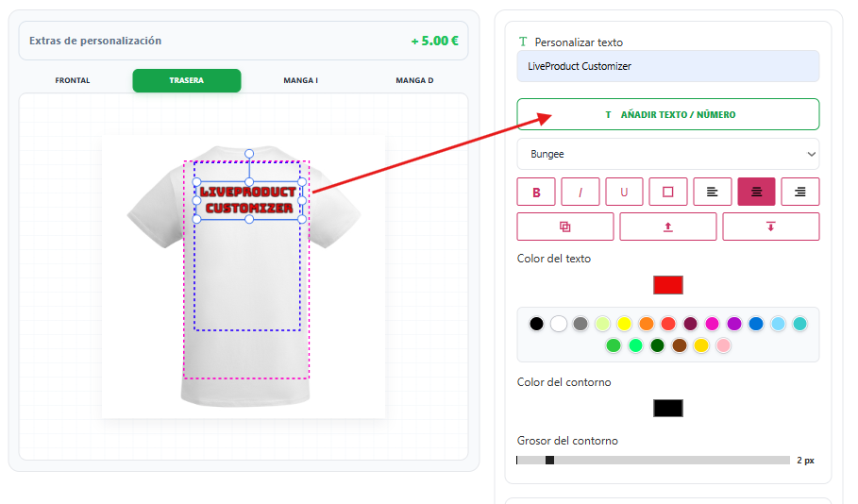
Task: Click the Extras de personalización price bar
Action: pyautogui.click(x=244, y=41)
